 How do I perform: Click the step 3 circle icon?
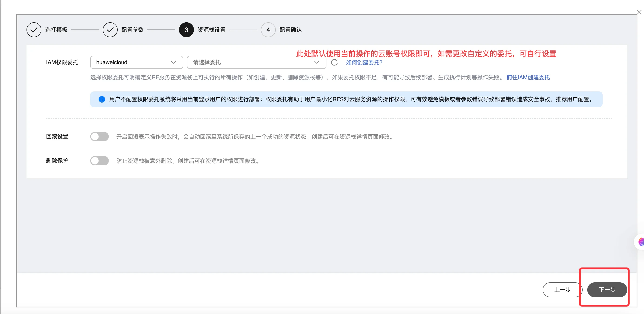coord(186,30)
